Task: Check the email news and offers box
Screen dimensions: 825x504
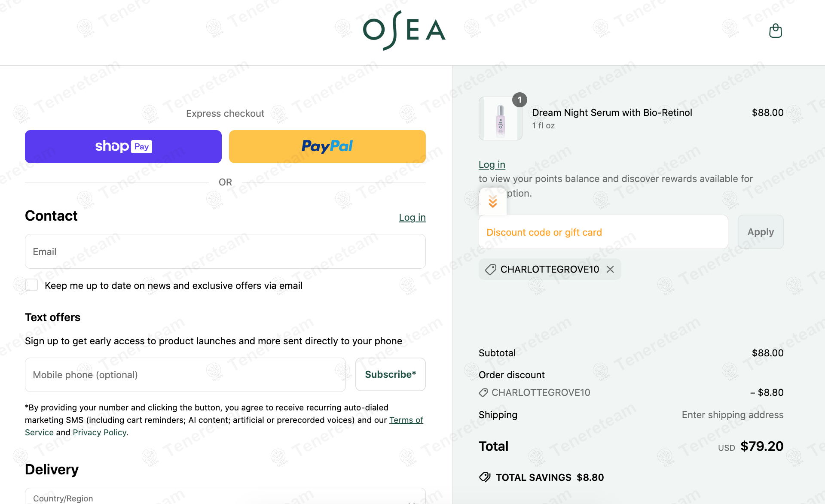Action: tap(32, 285)
